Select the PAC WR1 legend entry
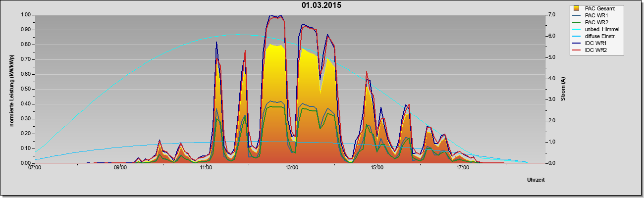644x198 pixels. click(595, 16)
